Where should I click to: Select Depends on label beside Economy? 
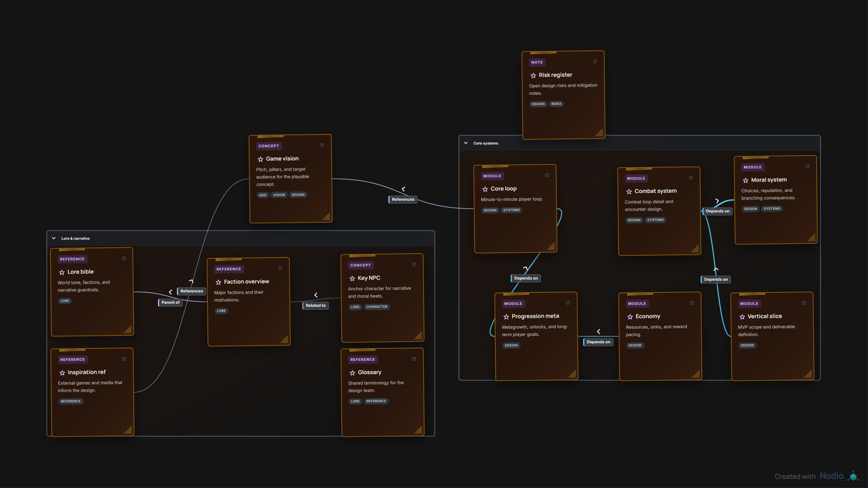[598, 342]
